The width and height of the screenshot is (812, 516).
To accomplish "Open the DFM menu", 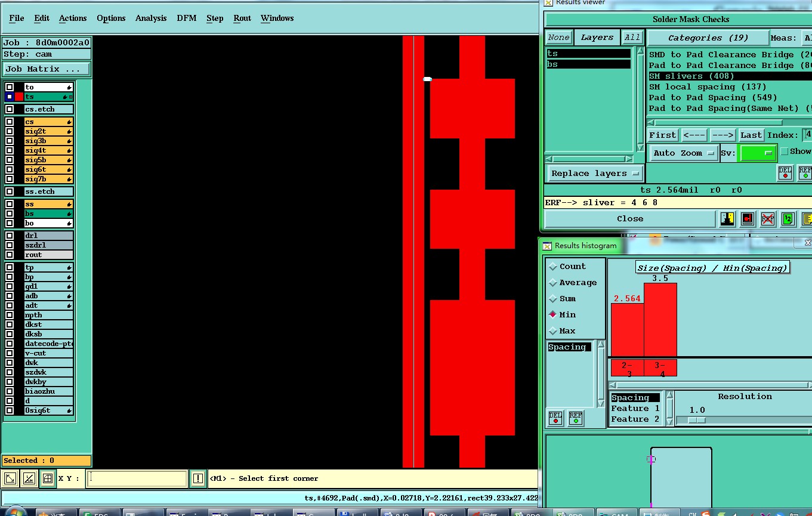I will [187, 18].
